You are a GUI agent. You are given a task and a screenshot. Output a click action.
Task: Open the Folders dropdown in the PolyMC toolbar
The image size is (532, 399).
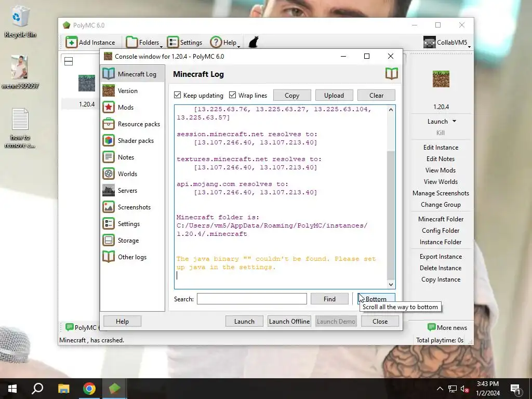(144, 43)
